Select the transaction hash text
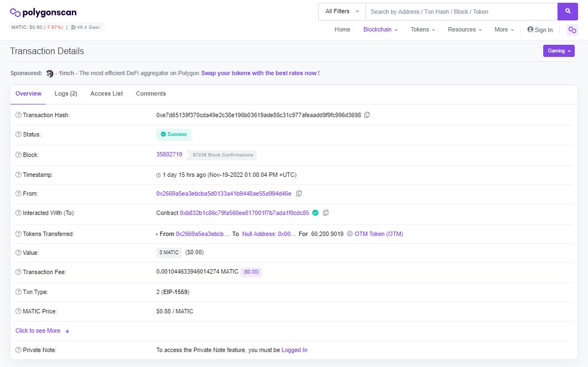 tap(259, 115)
